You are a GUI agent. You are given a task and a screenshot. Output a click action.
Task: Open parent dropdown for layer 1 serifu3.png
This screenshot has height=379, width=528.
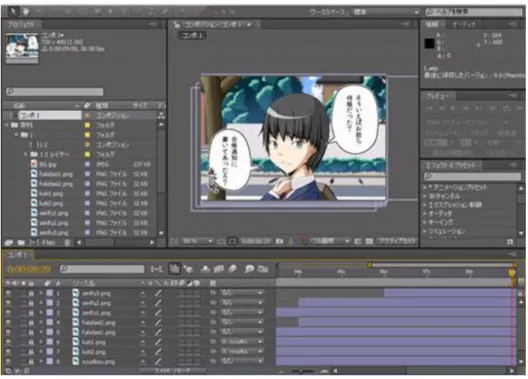[x=242, y=294]
